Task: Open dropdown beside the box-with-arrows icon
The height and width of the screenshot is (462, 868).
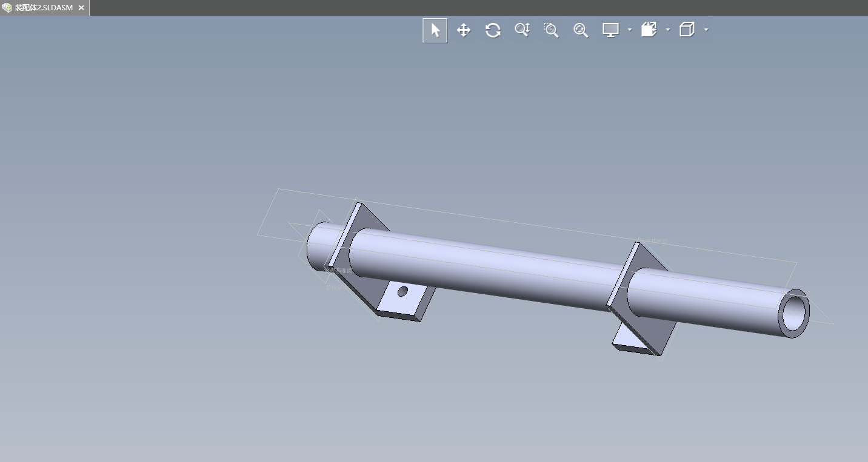Action: (x=668, y=30)
